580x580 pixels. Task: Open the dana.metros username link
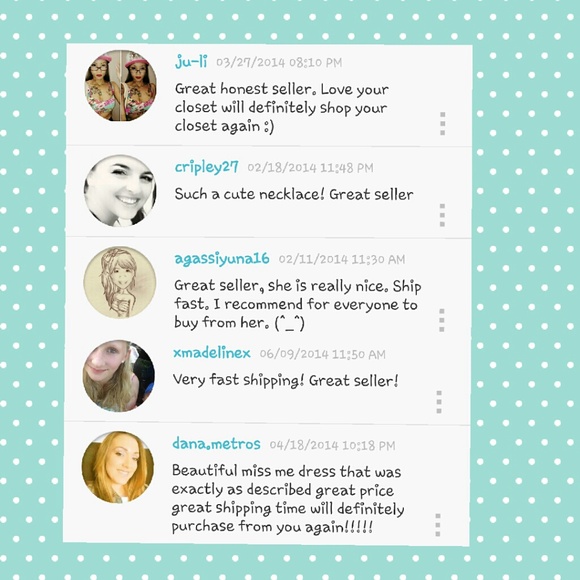pyautogui.click(x=216, y=444)
